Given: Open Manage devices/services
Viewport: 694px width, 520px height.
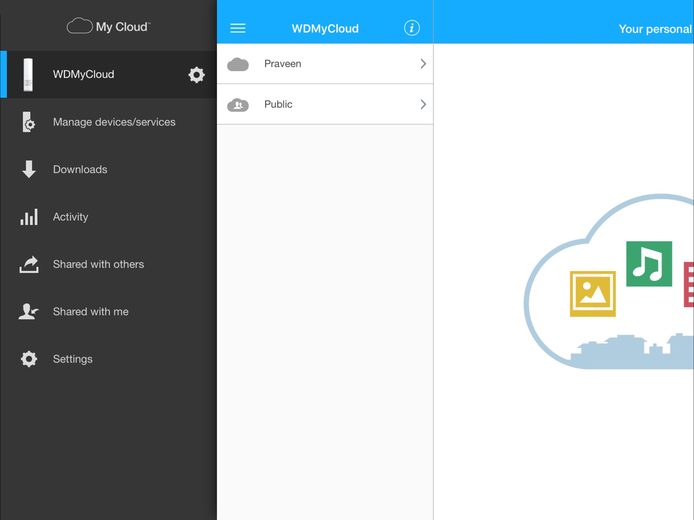Looking at the screenshot, I should 108,122.
